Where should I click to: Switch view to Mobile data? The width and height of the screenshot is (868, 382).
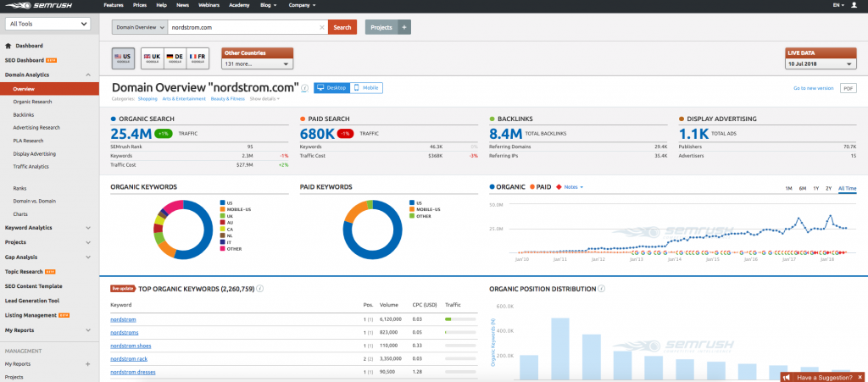click(x=366, y=87)
